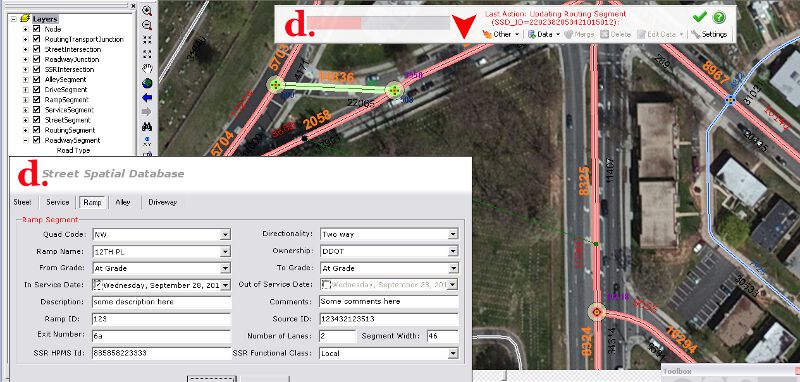This screenshot has width=800, height=382.
Task: Toggle RoutingTransportJunction layer visibility
Action: [36, 39]
